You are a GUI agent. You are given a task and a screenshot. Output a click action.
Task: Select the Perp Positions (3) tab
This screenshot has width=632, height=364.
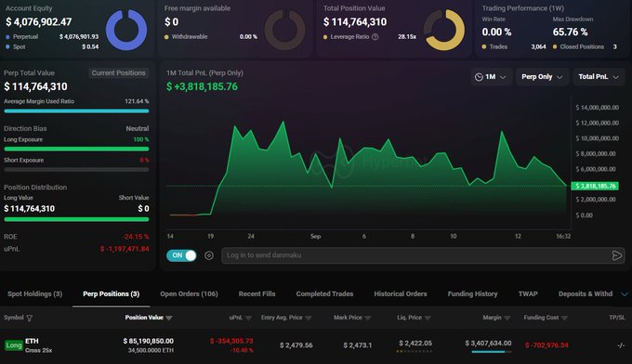tap(112, 294)
